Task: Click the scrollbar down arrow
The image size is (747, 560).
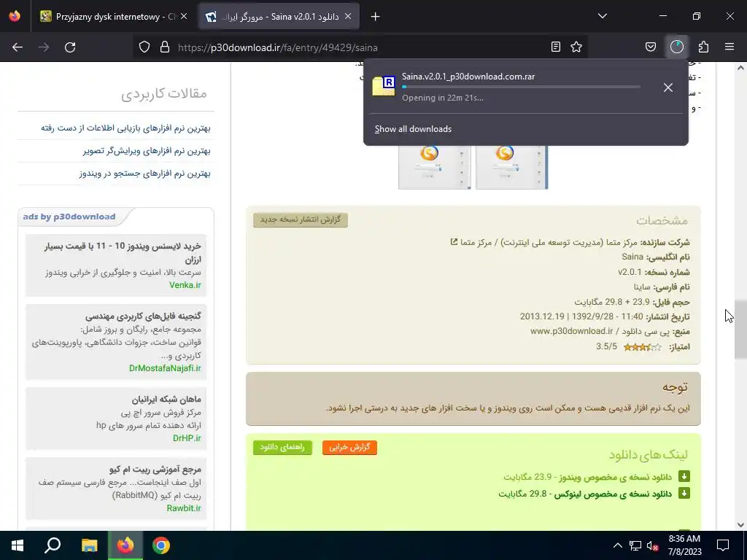Action: click(x=740, y=525)
